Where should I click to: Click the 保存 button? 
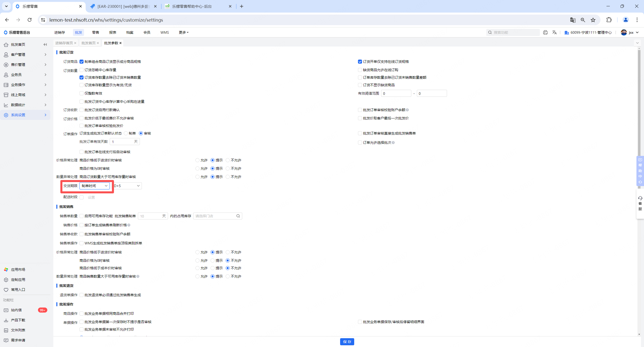(x=347, y=341)
